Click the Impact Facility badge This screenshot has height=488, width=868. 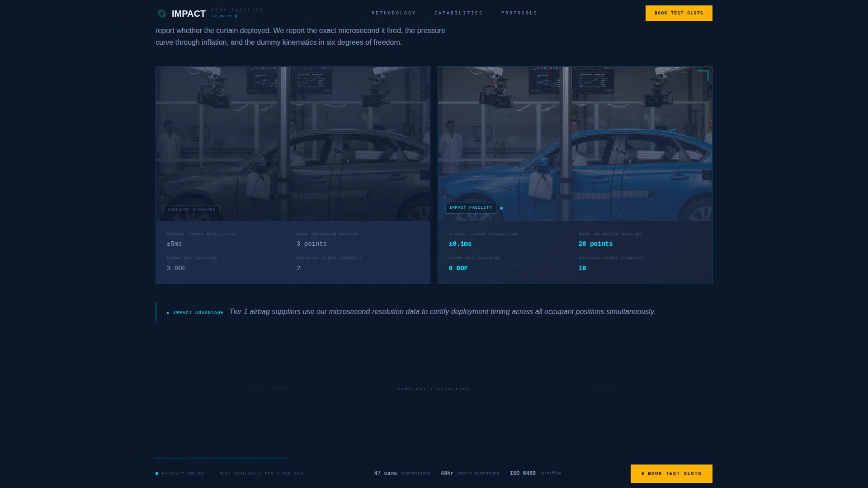tap(471, 208)
